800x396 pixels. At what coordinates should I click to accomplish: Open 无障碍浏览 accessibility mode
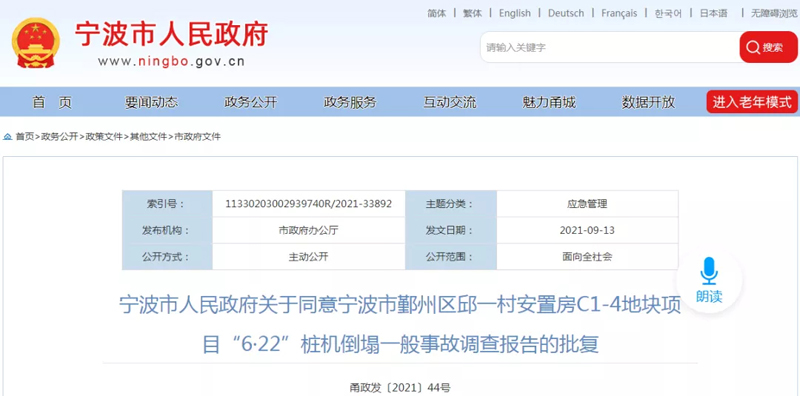[773, 13]
